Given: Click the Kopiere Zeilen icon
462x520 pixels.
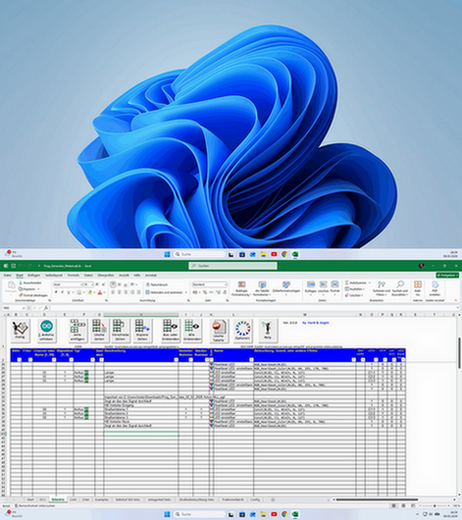Looking at the screenshot, I should 142,330.
